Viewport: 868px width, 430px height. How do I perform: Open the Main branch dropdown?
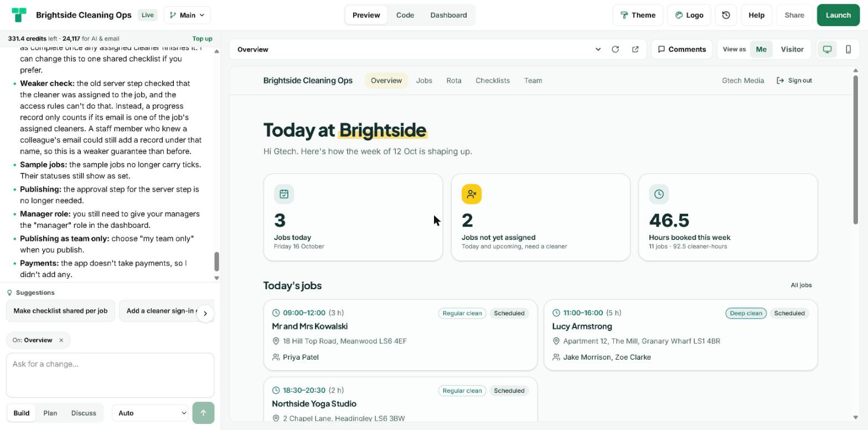(187, 15)
